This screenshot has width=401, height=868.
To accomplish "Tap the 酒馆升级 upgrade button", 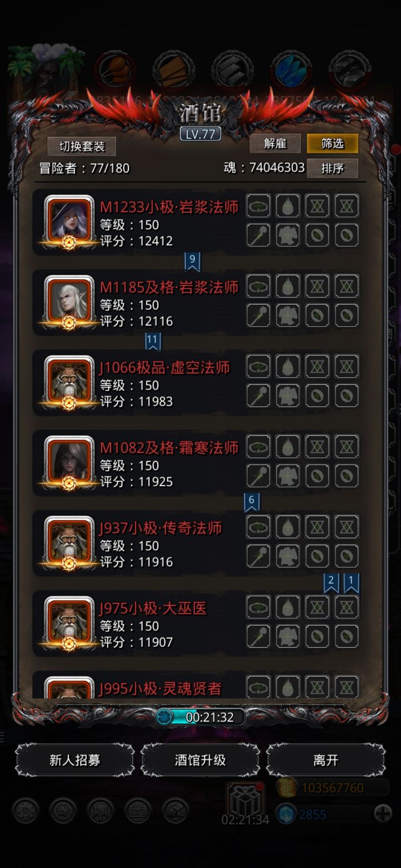I will [200, 760].
